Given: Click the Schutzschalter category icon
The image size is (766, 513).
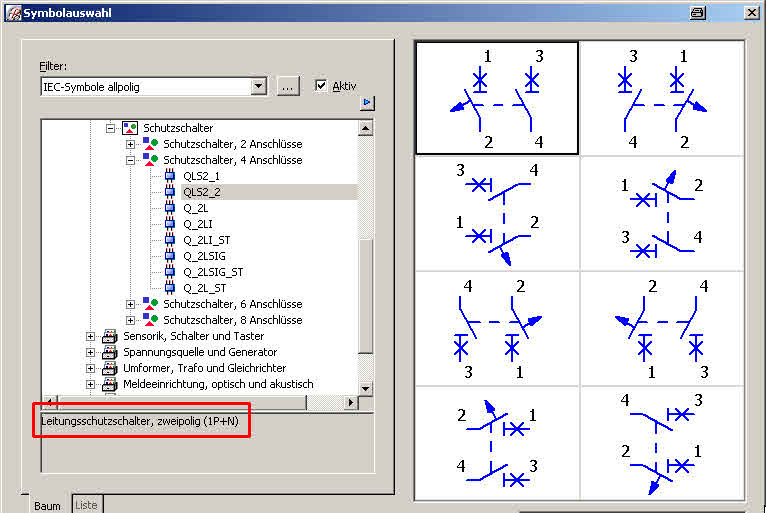Looking at the screenshot, I should click(129, 128).
